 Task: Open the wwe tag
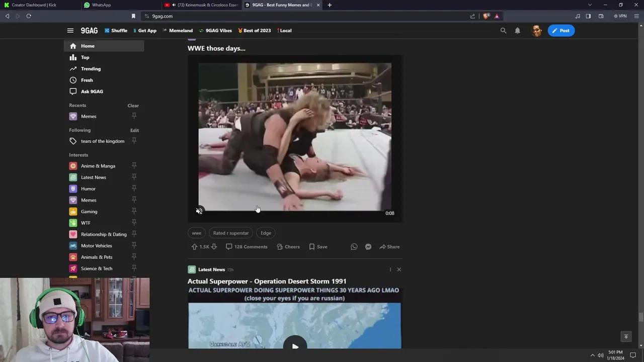pyautogui.click(x=196, y=233)
